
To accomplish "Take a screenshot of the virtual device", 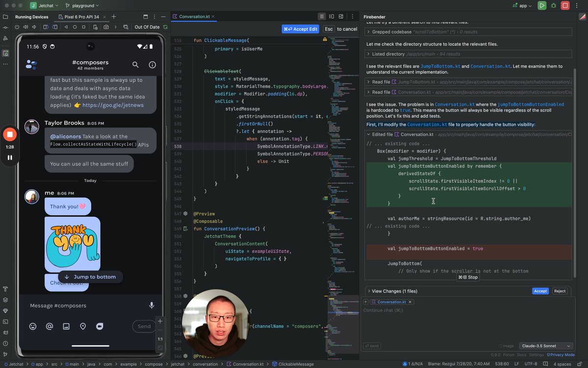I will click(x=106, y=27).
